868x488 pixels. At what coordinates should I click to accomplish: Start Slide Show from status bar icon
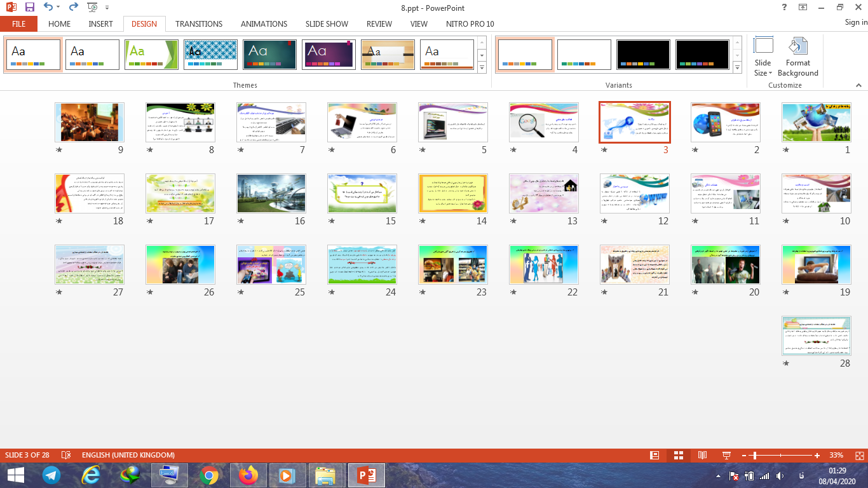tap(726, 456)
